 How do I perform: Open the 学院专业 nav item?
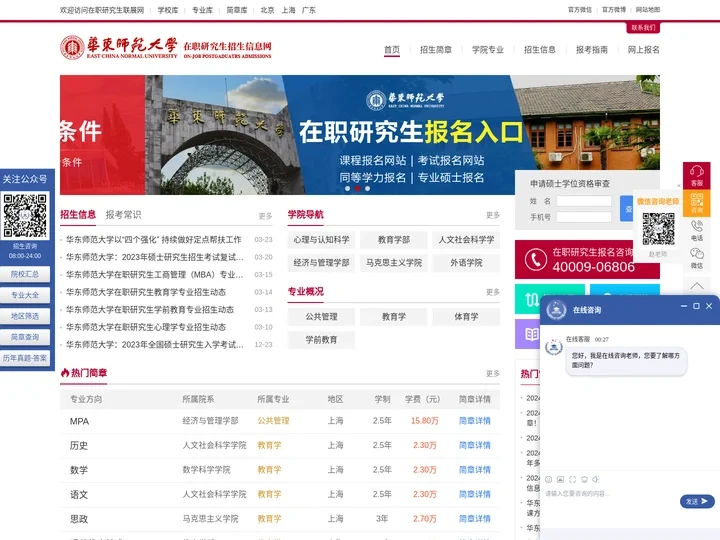click(488, 50)
